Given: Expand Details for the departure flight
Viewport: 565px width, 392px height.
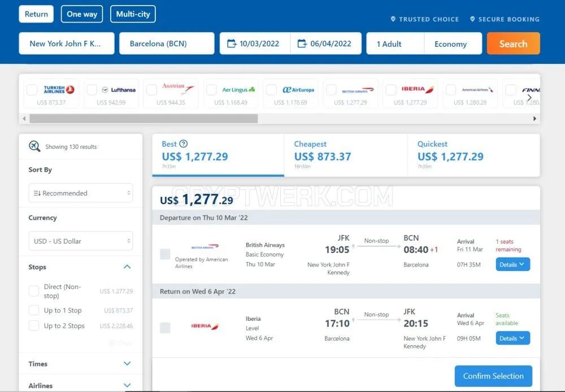Looking at the screenshot, I should click(513, 264).
